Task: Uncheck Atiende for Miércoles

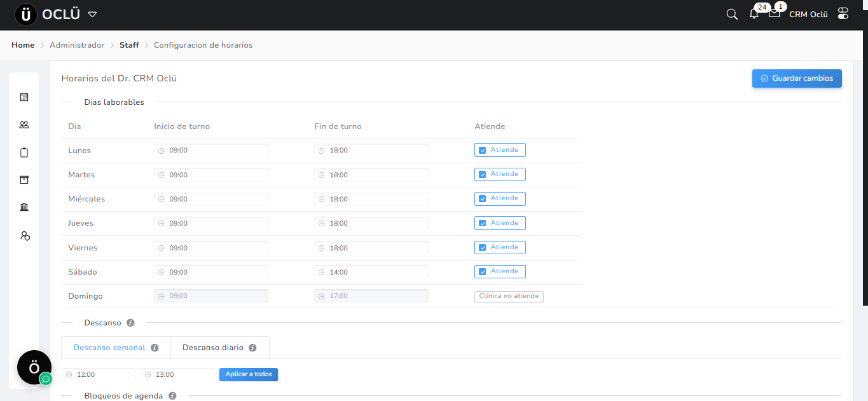Action: pyautogui.click(x=483, y=199)
